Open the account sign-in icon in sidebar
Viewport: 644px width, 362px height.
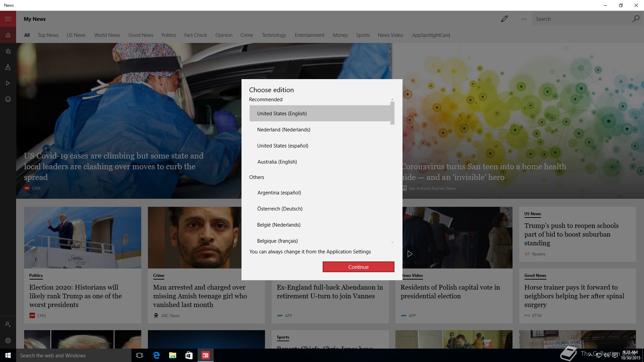click(x=8, y=324)
